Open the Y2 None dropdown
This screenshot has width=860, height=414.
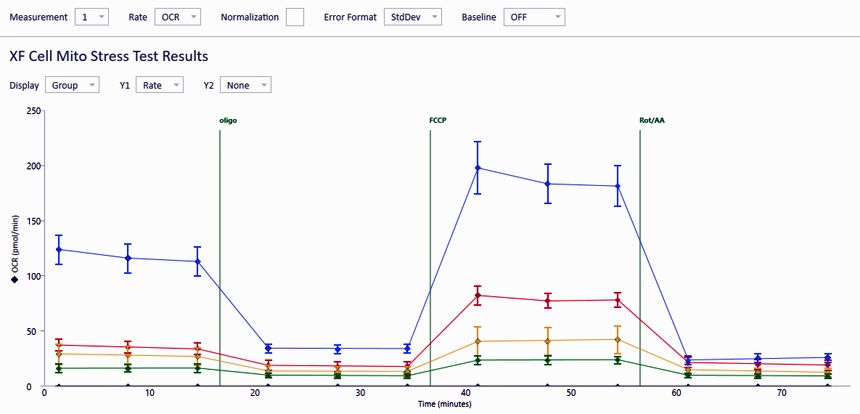245,85
